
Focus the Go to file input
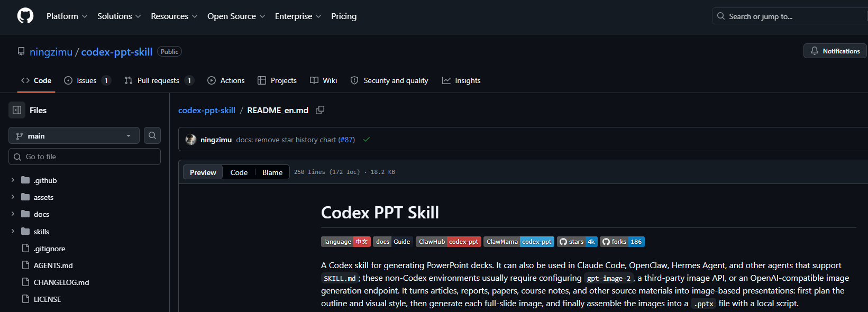[x=85, y=157]
